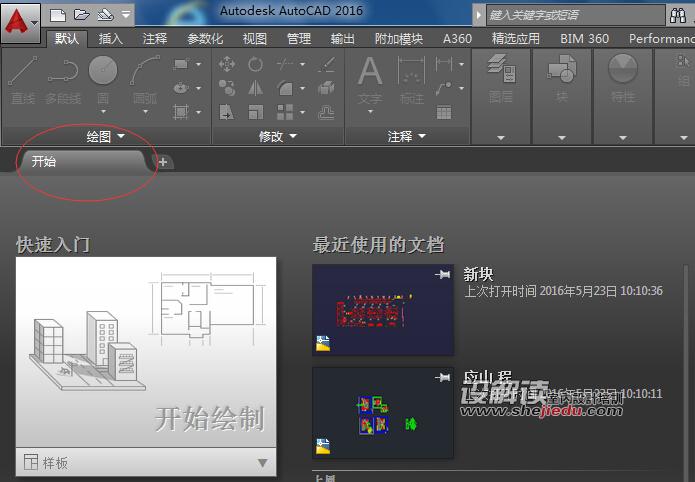Open the Layers (图层) panel button
Viewport: 695px width, 482px height.
(501, 78)
